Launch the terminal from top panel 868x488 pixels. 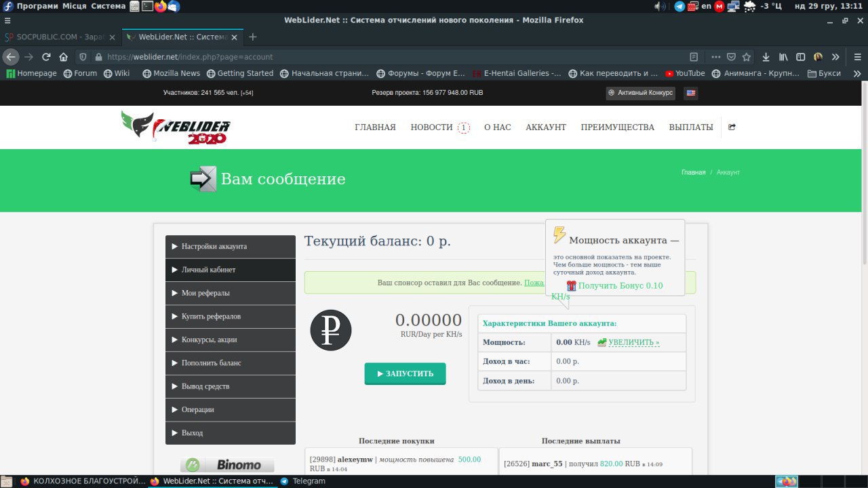pyautogui.click(x=147, y=6)
